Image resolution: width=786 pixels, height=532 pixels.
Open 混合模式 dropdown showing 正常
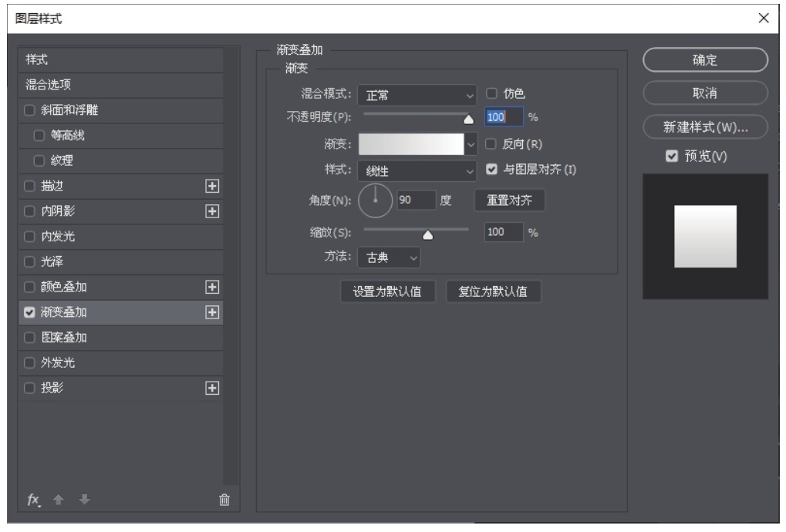pyautogui.click(x=417, y=95)
